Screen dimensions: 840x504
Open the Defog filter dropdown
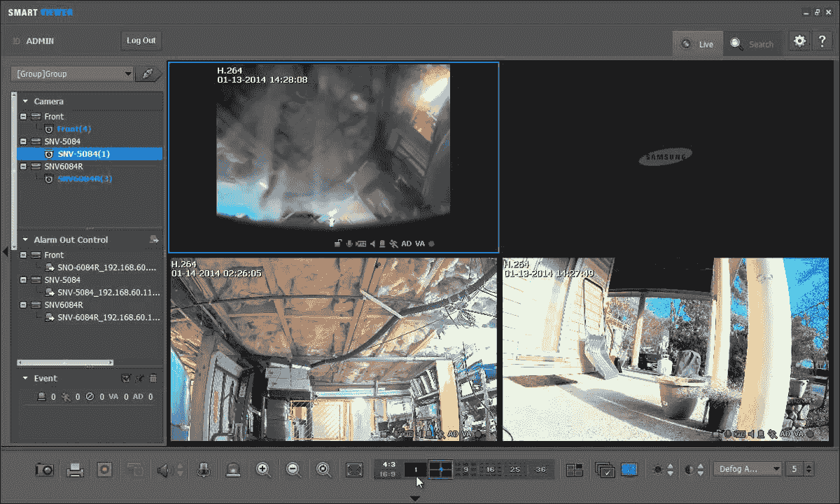click(745, 469)
